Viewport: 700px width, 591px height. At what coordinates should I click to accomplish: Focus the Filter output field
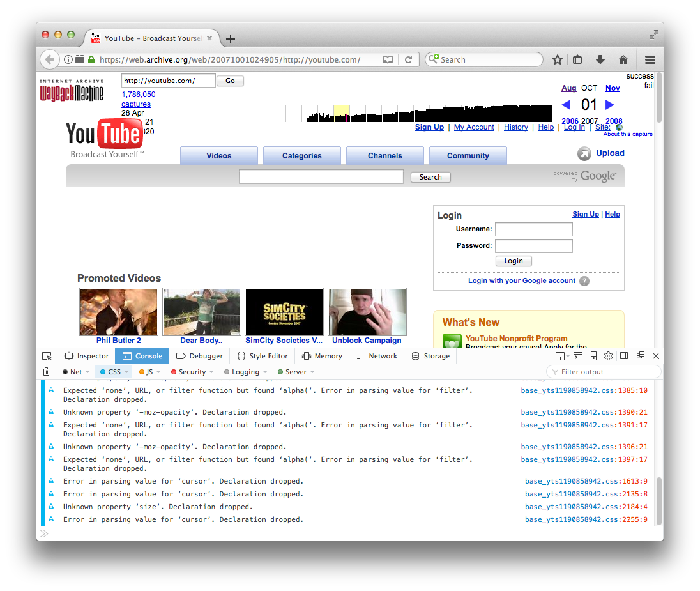point(604,372)
